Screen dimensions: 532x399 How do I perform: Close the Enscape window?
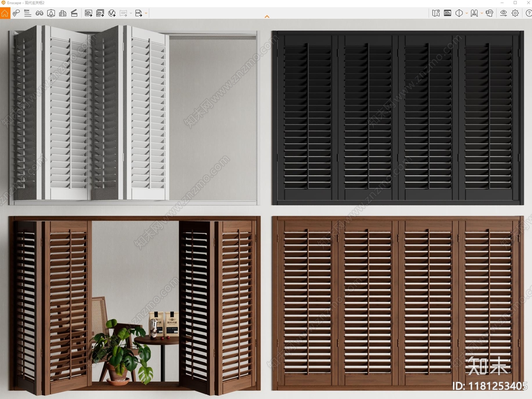(x=528, y=3)
